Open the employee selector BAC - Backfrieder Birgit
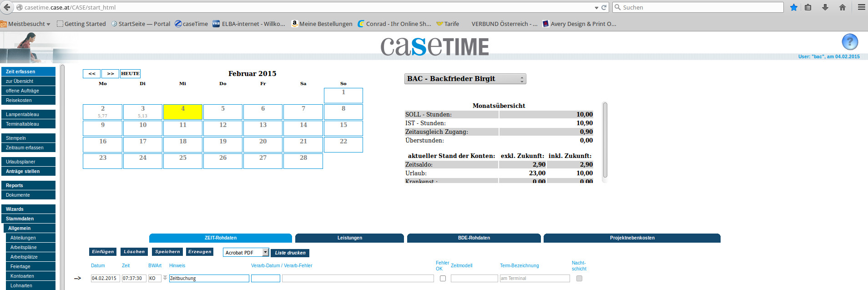Image resolution: width=868 pixels, height=290 pixels. pyautogui.click(x=465, y=79)
